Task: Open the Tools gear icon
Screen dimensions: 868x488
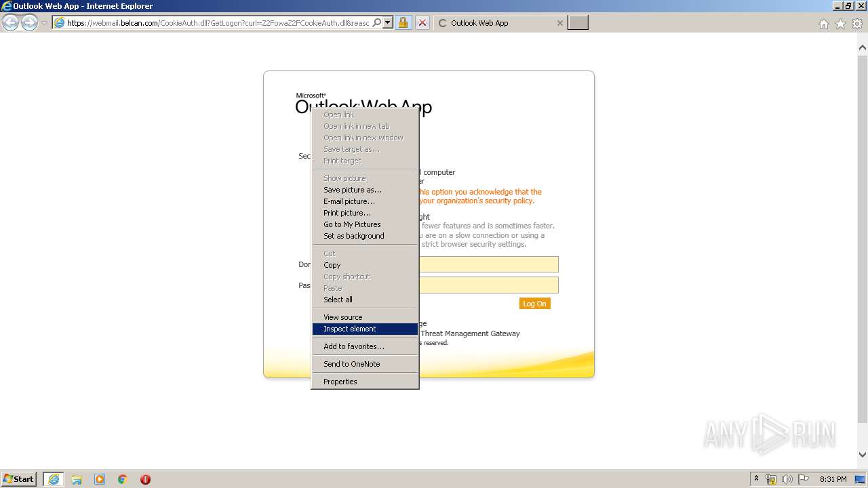Action: (x=857, y=24)
